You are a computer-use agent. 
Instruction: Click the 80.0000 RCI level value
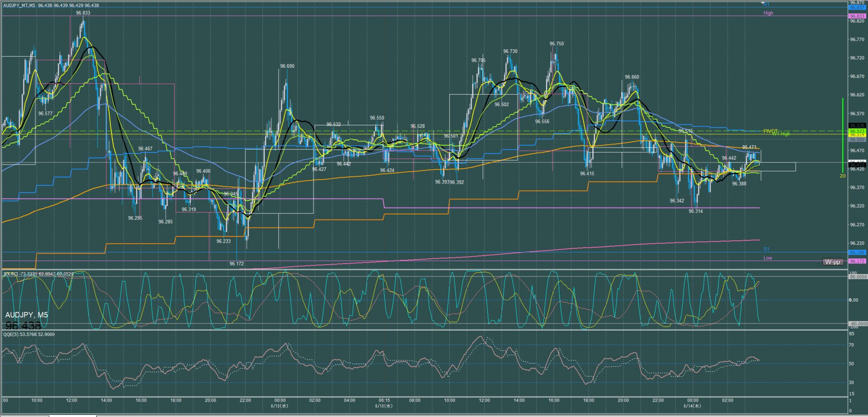click(858, 277)
